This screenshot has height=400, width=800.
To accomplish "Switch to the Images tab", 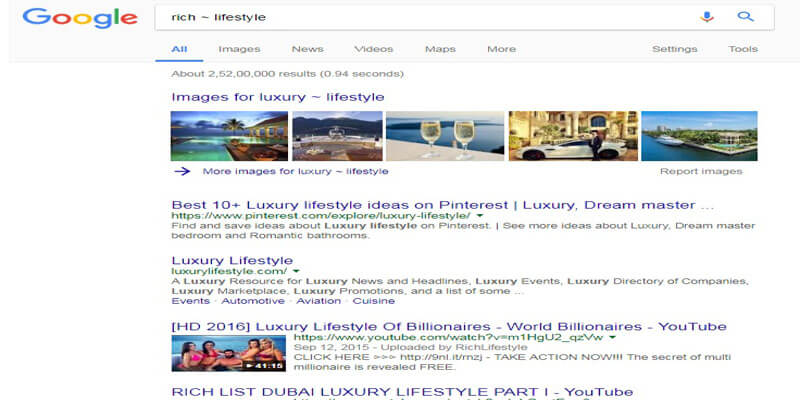I will click(239, 49).
